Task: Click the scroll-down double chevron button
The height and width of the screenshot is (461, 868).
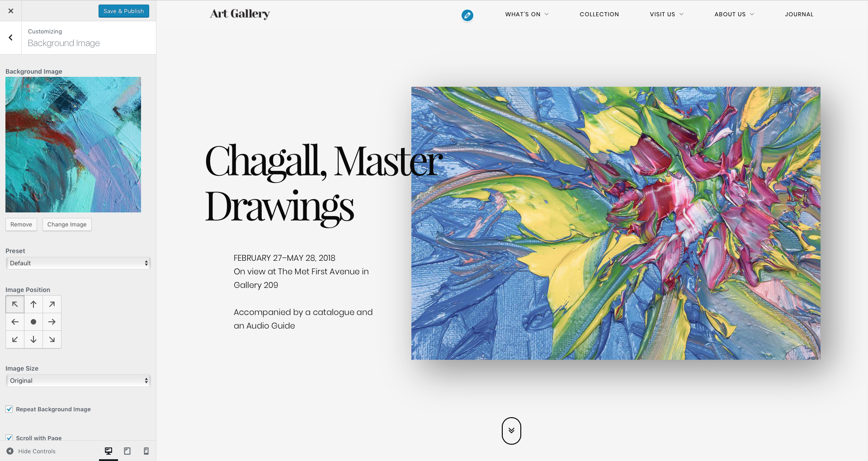Action: pyautogui.click(x=511, y=431)
